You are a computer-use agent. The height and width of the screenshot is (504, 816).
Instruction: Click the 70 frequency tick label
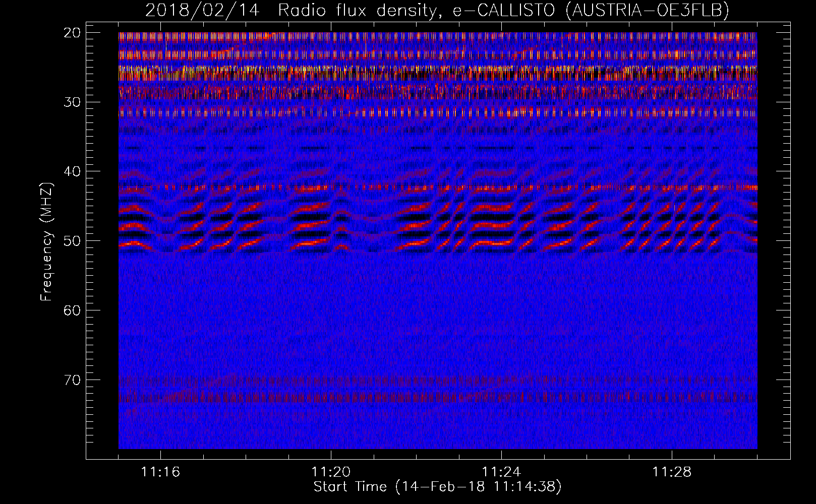73,380
